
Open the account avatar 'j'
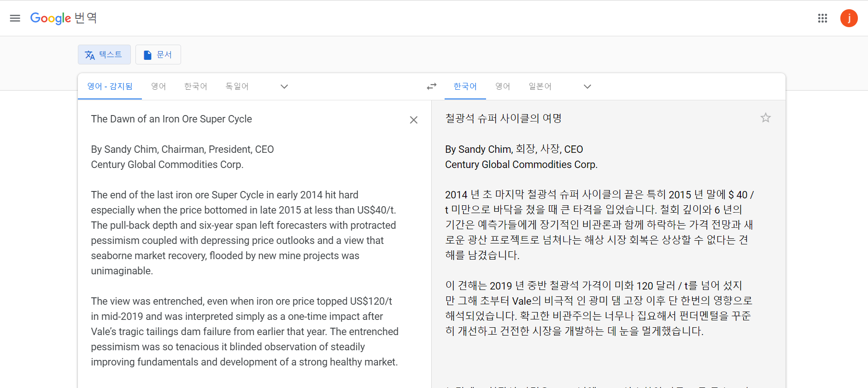849,18
